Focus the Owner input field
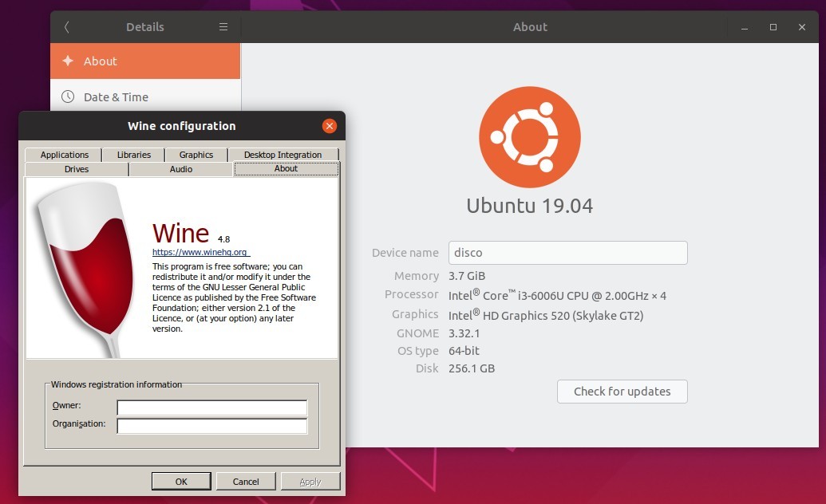This screenshot has width=826, height=504. tap(211, 408)
